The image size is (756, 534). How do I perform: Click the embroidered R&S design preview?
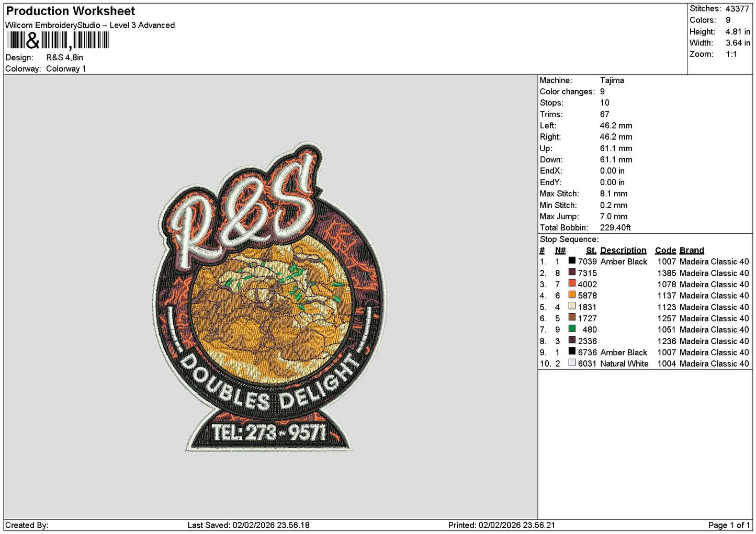(269, 297)
